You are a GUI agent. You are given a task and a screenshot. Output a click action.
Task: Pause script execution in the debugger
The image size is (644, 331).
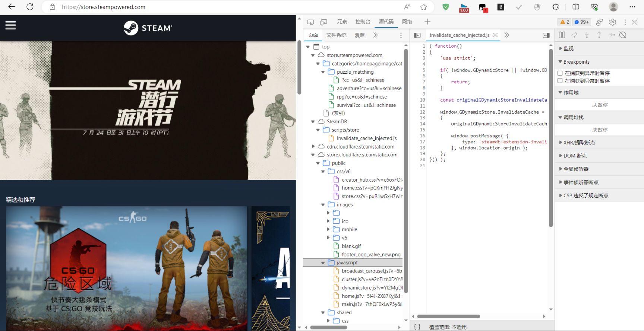point(562,35)
